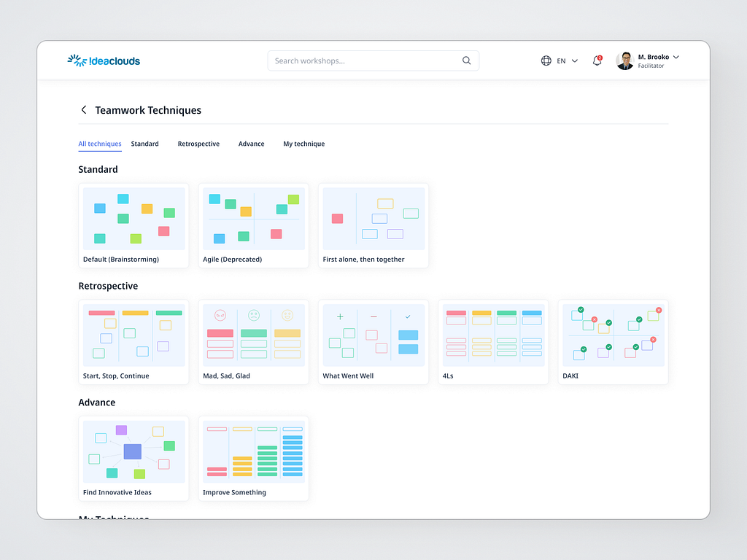Click the DAKI card label
Screen dimensions: 747x560
pos(570,376)
